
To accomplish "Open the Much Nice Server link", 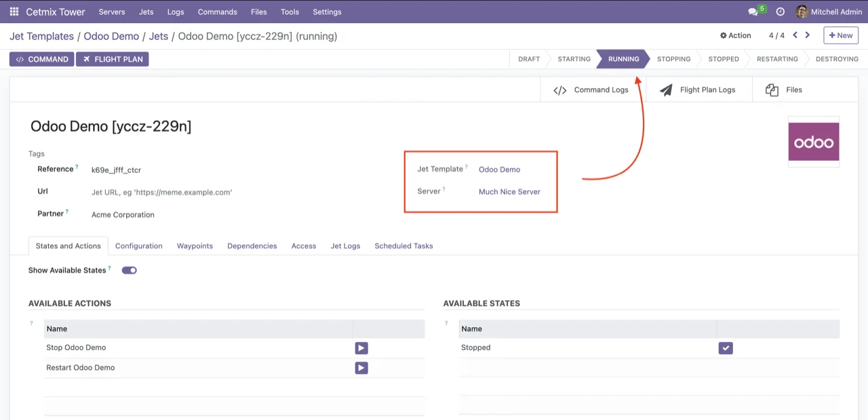I will pyautogui.click(x=509, y=191).
